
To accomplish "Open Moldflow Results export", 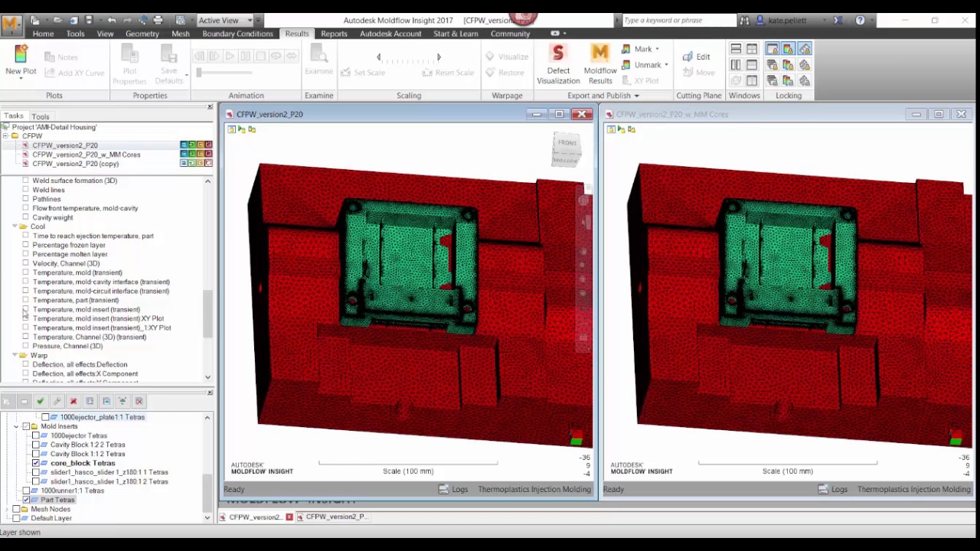I will click(x=599, y=64).
